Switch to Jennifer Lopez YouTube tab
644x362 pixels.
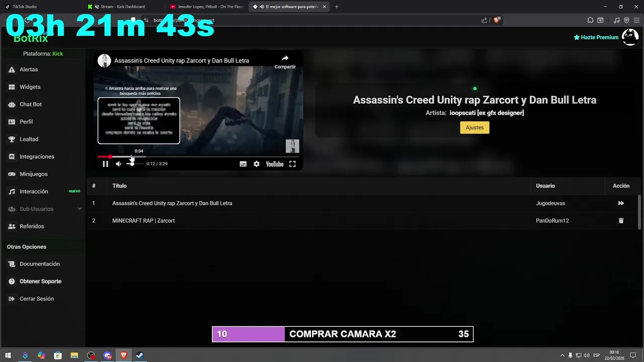pos(206,7)
